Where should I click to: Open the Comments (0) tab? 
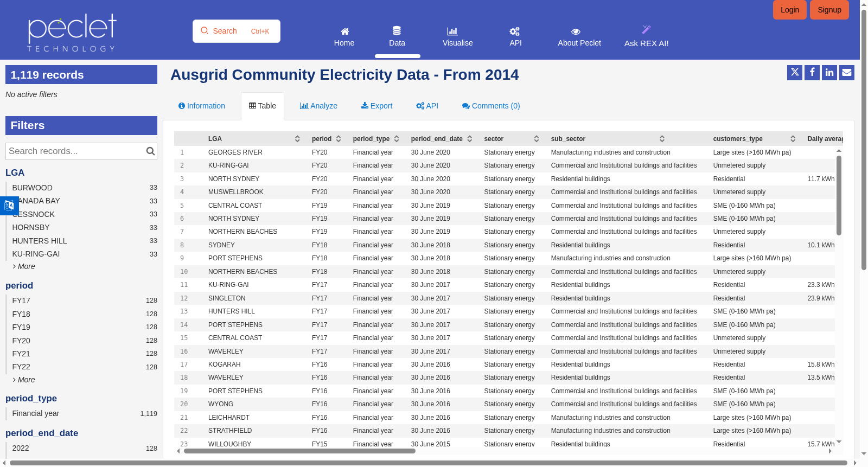click(x=491, y=106)
